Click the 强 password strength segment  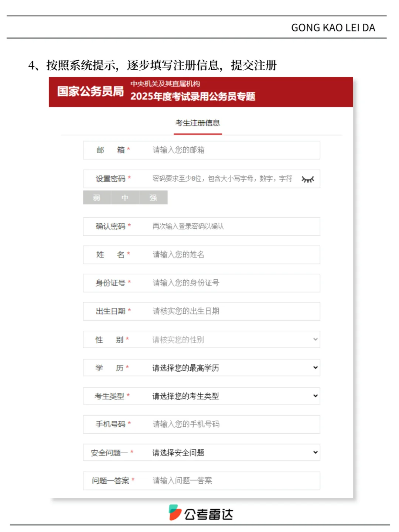click(x=153, y=198)
